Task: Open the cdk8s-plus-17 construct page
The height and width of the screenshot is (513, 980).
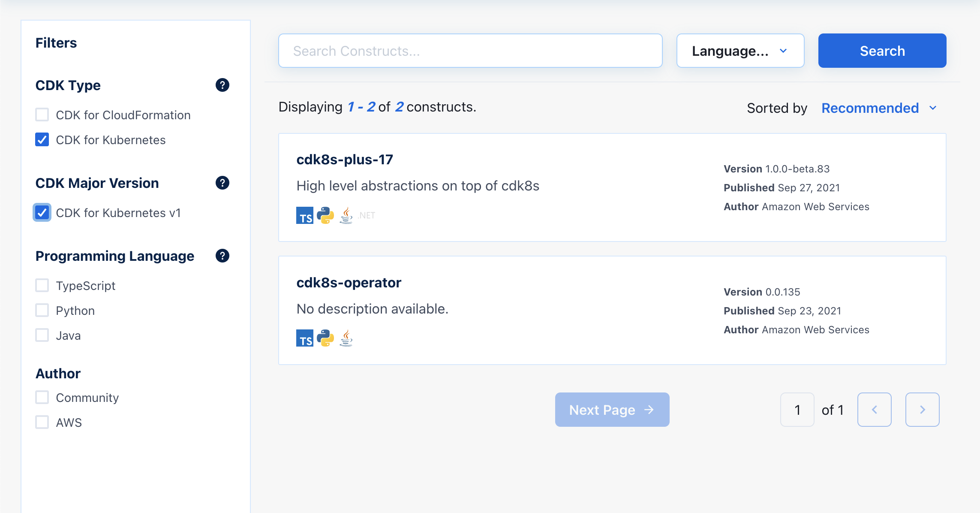Action: (x=345, y=159)
